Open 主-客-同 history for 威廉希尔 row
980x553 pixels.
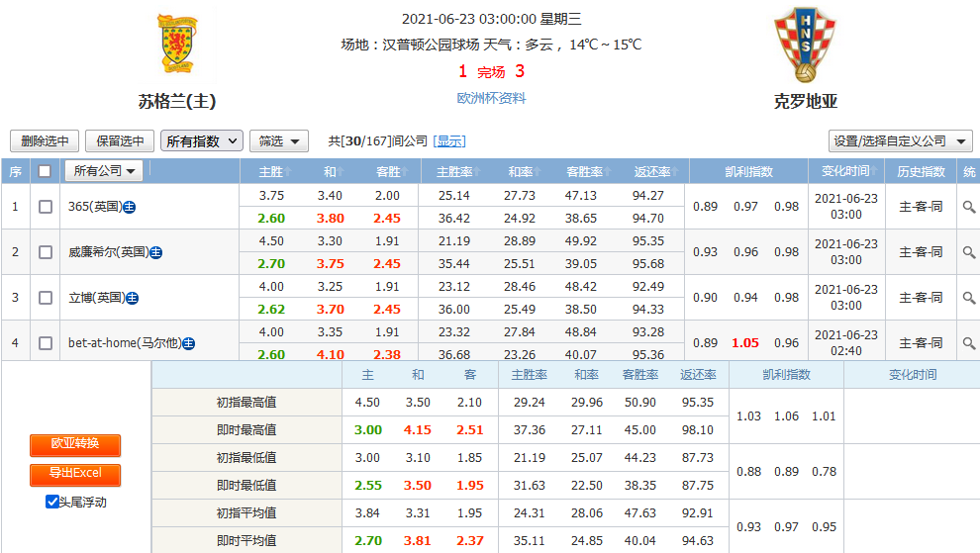pos(921,252)
